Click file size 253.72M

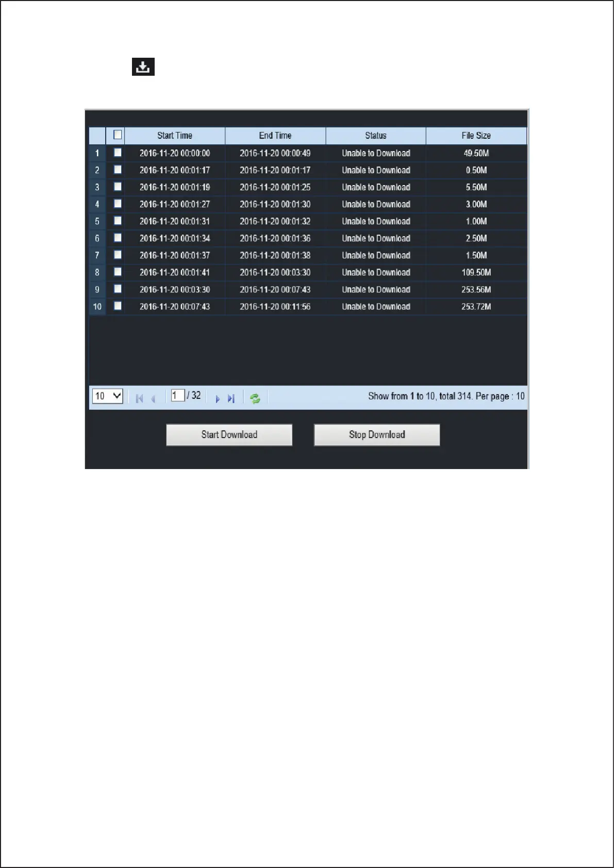(x=476, y=306)
